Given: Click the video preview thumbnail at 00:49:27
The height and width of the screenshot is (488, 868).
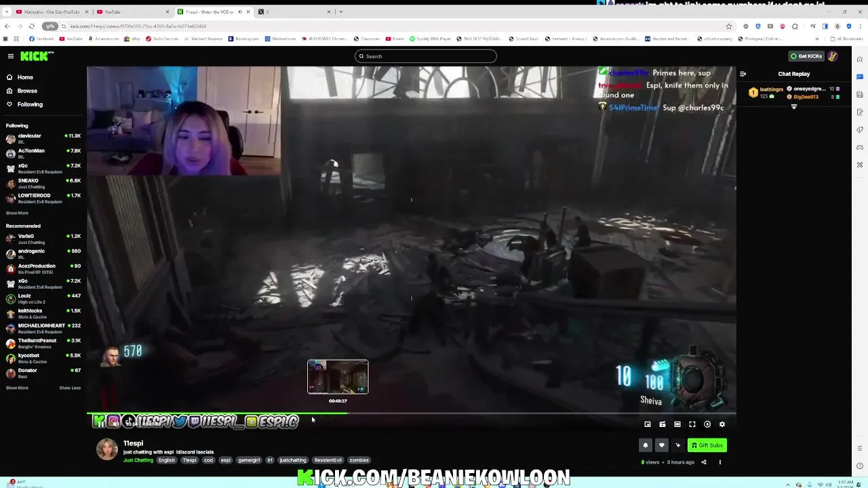Looking at the screenshot, I should click(x=338, y=377).
